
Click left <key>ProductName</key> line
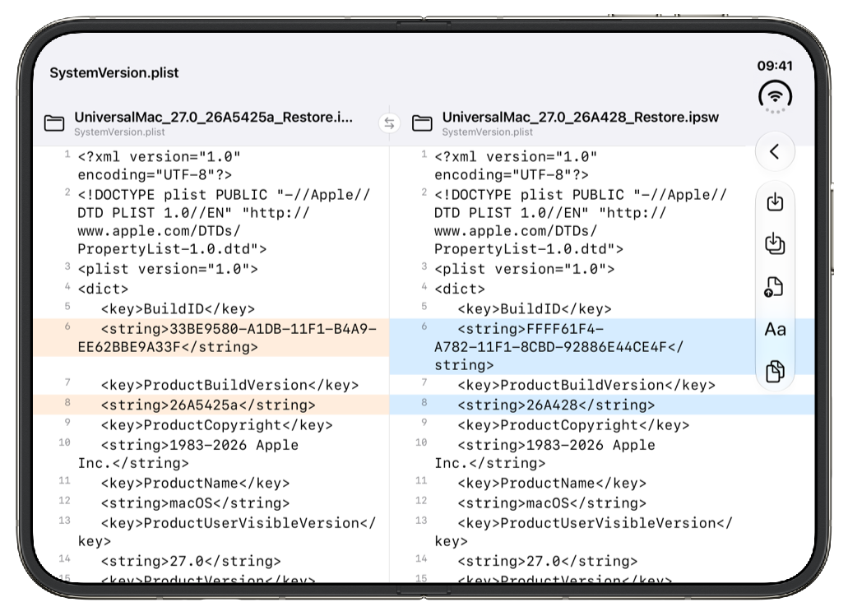point(195,483)
